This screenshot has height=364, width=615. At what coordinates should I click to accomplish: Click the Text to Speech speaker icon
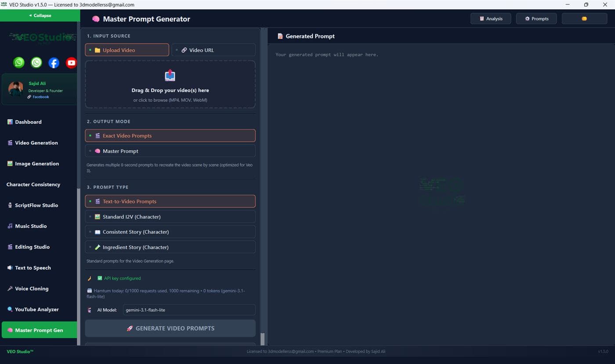10,268
